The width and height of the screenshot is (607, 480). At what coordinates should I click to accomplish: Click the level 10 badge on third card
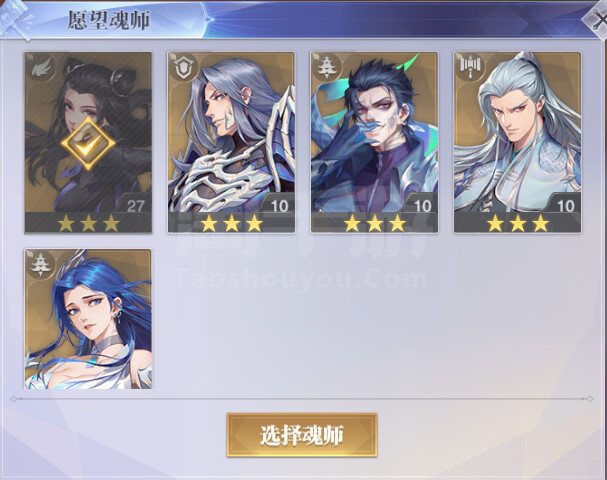click(422, 206)
